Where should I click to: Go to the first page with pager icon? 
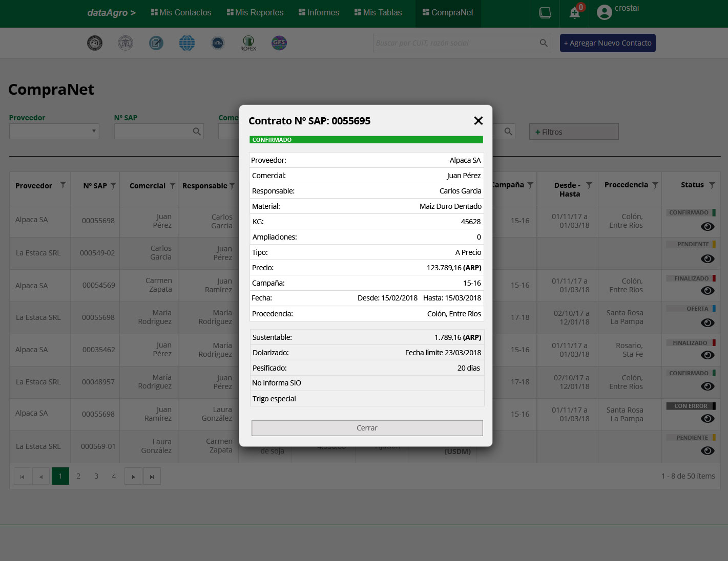point(23,476)
